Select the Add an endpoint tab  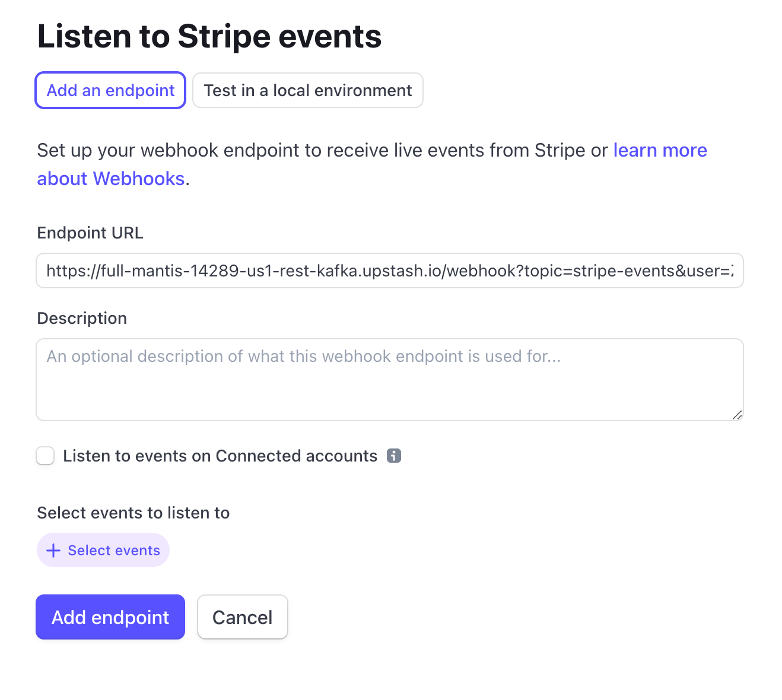[110, 90]
